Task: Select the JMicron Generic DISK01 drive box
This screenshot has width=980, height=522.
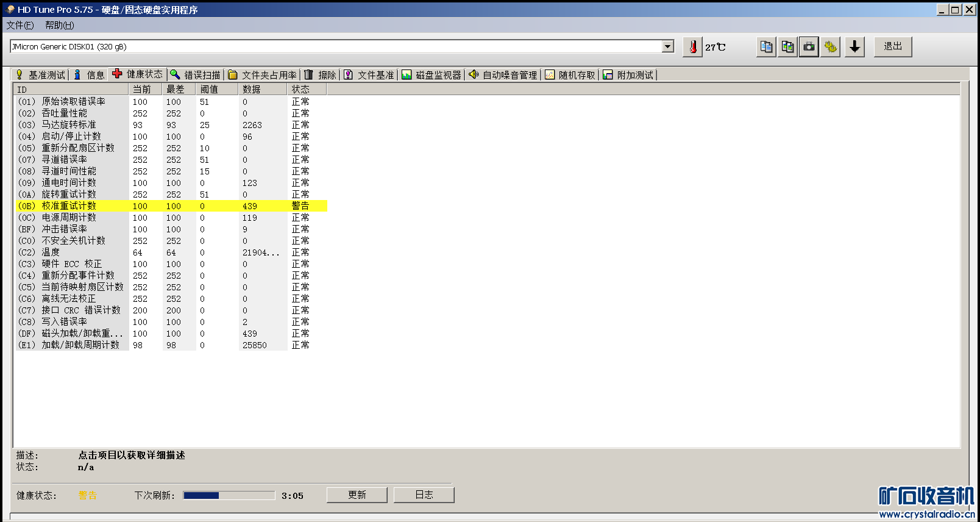Action: click(x=342, y=46)
